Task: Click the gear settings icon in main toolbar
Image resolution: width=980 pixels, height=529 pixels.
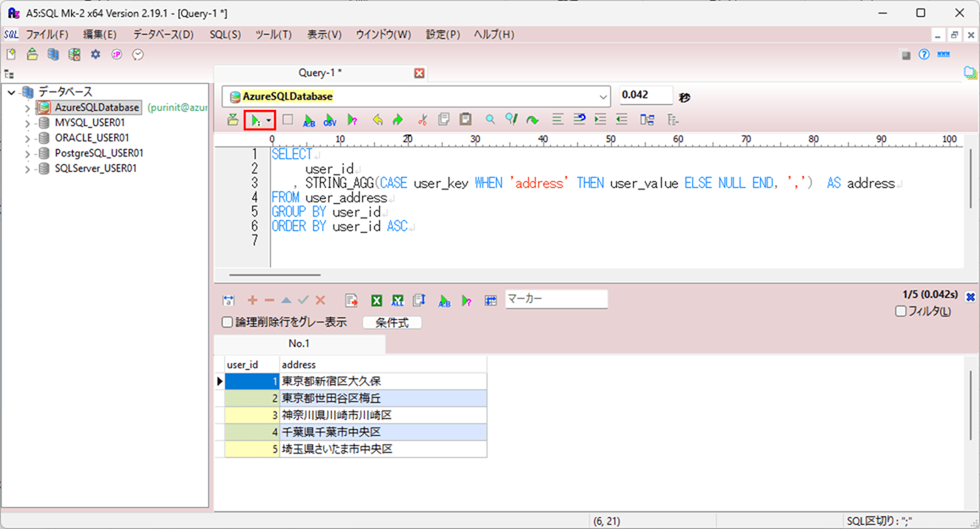Action: pos(96,54)
